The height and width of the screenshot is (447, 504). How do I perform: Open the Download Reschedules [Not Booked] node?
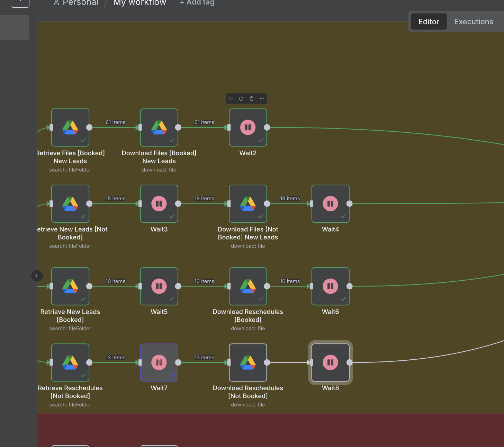click(248, 362)
